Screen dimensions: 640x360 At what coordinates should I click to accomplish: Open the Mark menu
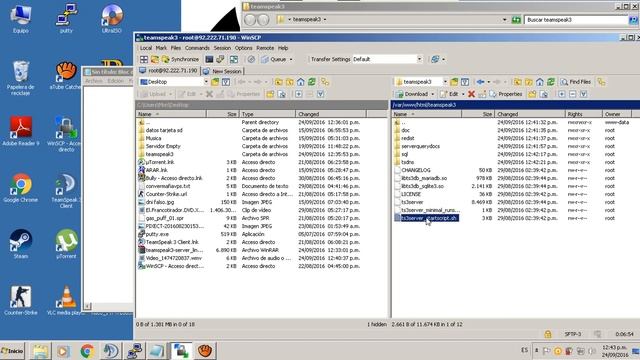click(161, 48)
